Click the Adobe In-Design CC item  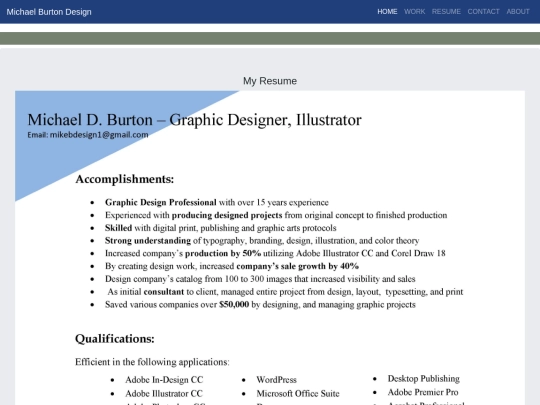pos(164,380)
